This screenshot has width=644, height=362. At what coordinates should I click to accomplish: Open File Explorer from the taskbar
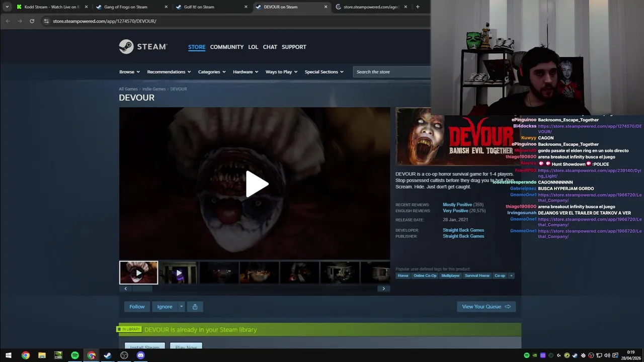click(x=42, y=355)
